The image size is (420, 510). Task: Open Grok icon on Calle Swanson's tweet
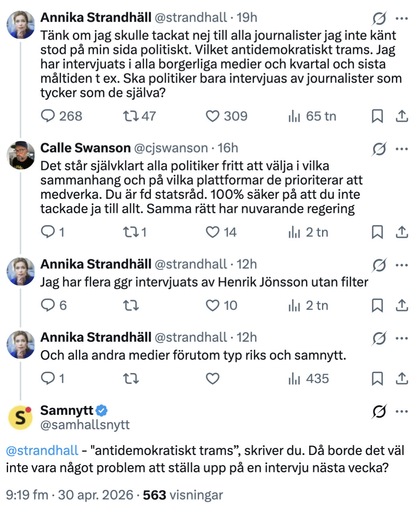379,149
